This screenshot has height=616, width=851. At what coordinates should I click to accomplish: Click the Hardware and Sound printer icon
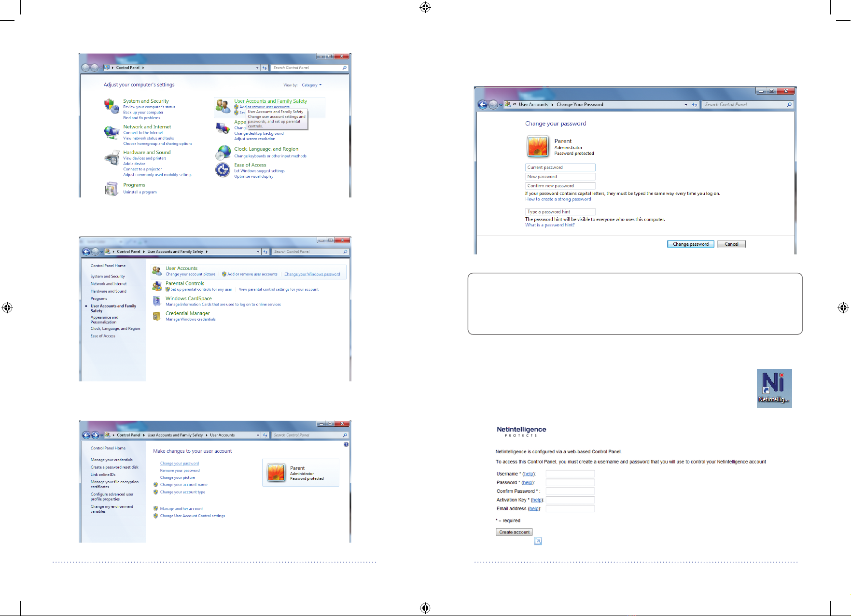(x=112, y=157)
